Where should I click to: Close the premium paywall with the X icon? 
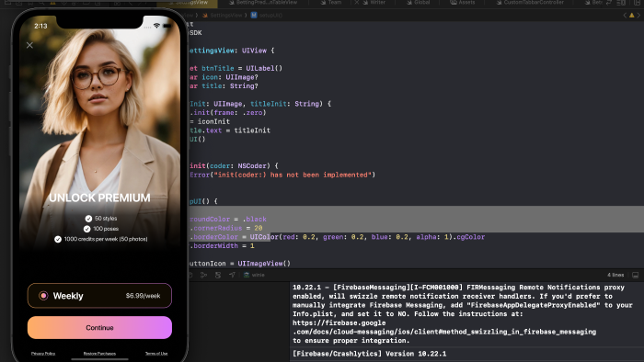click(29, 45)
